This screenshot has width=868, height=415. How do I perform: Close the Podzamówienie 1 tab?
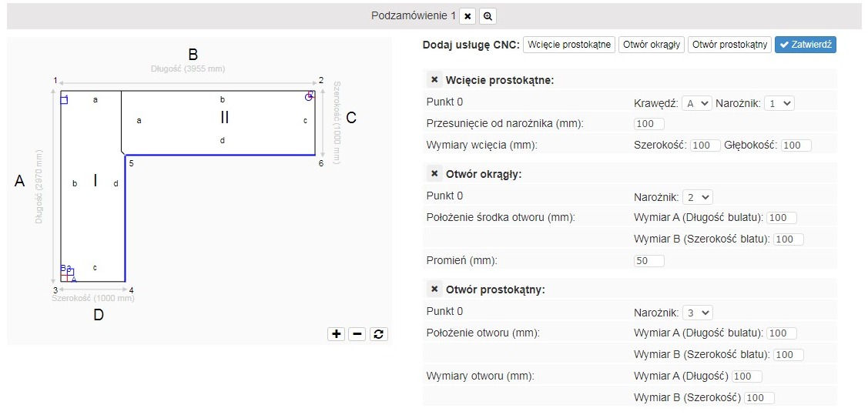[468, 16]
